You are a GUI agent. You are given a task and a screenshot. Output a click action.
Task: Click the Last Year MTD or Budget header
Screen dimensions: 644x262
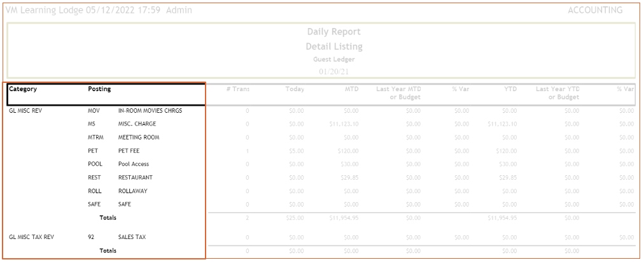[398, 93]
